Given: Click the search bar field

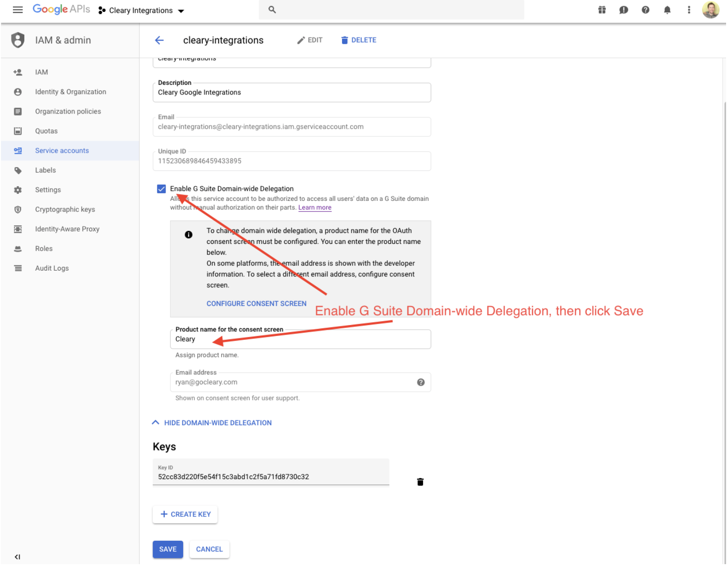Looking at the screenshot, I should point(391,10).
